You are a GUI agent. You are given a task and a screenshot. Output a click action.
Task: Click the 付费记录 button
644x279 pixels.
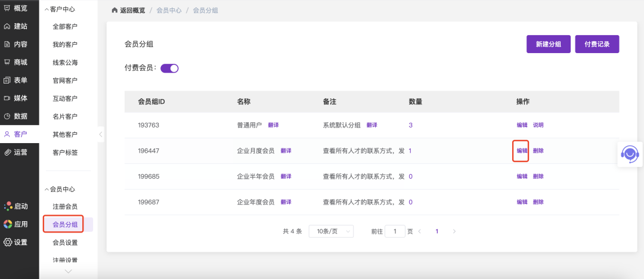(597, 44)
